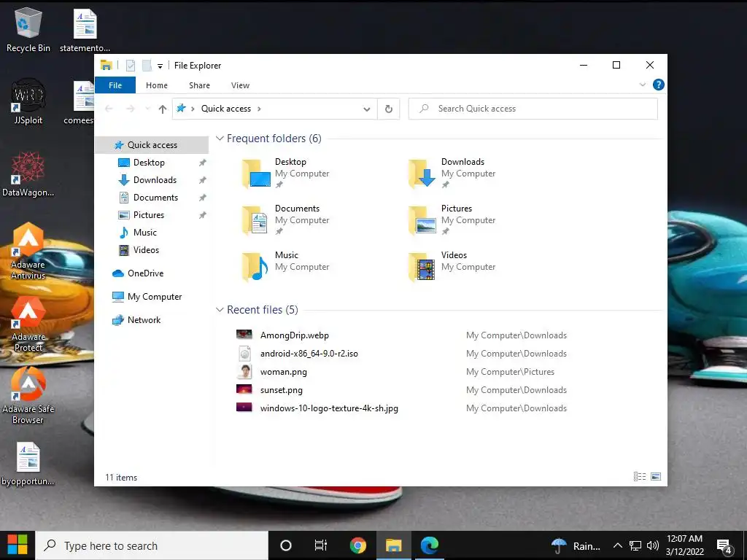The image size is (747, 560).
Task: Open the Action Center notifications icon
Action: pyautogui.click(x=724, y=546)
